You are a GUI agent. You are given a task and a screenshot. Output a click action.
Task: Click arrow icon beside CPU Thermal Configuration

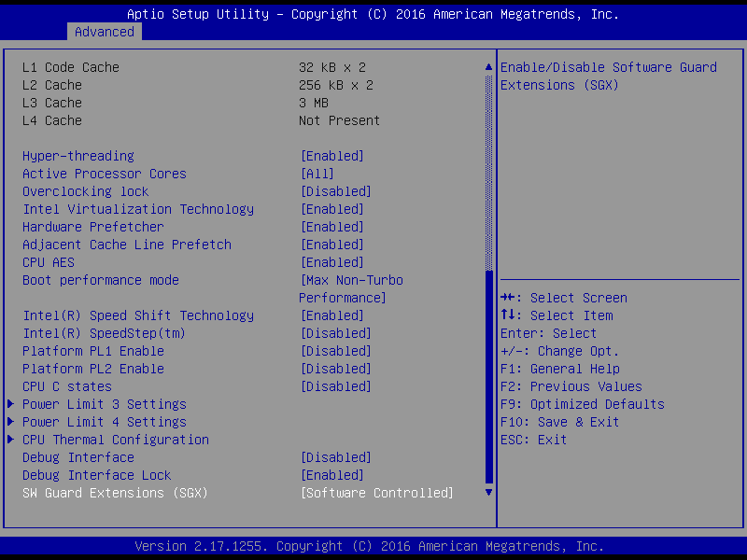11,440
